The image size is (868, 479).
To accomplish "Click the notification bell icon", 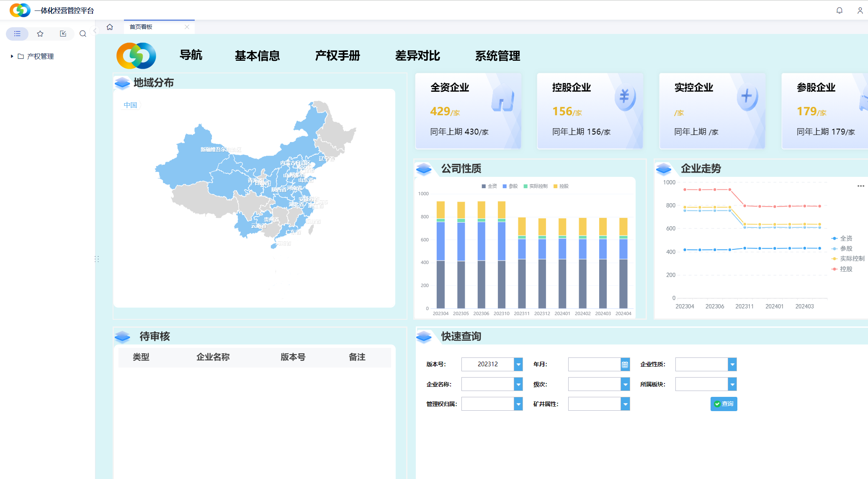I will pos(839,10).
